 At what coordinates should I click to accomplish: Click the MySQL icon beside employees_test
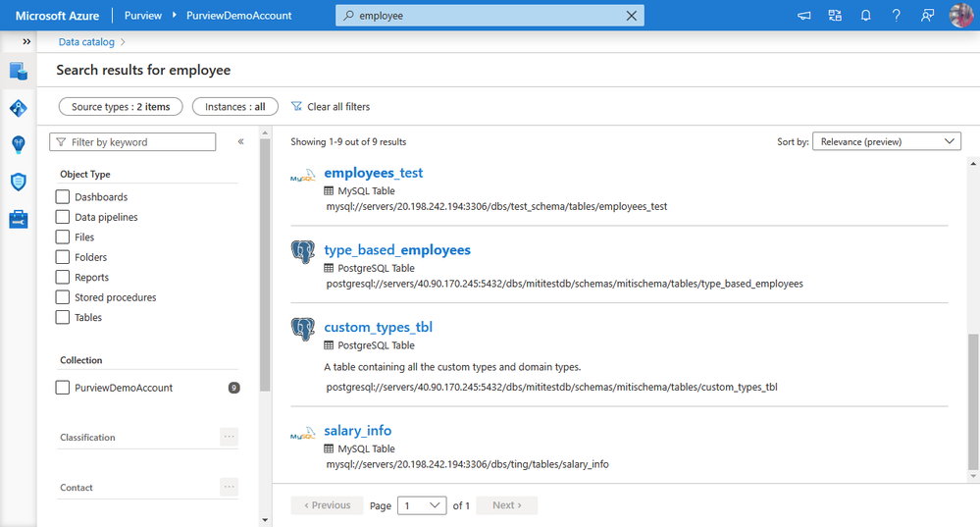coord(303,177)
